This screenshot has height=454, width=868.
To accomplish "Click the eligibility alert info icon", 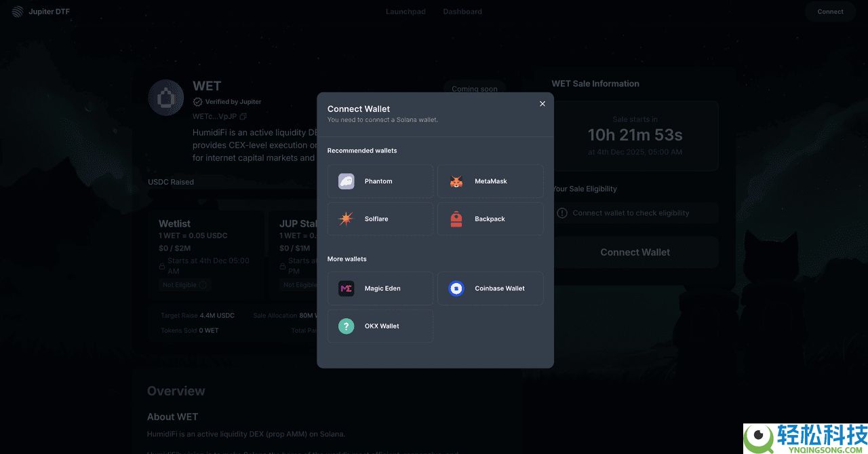I will point(562,213).
